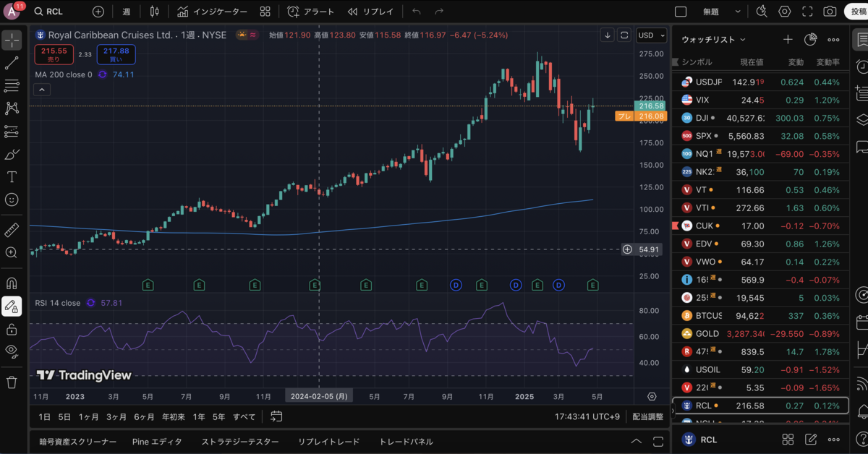Toggle magnet mode for drawings

[x=12, y=283]
